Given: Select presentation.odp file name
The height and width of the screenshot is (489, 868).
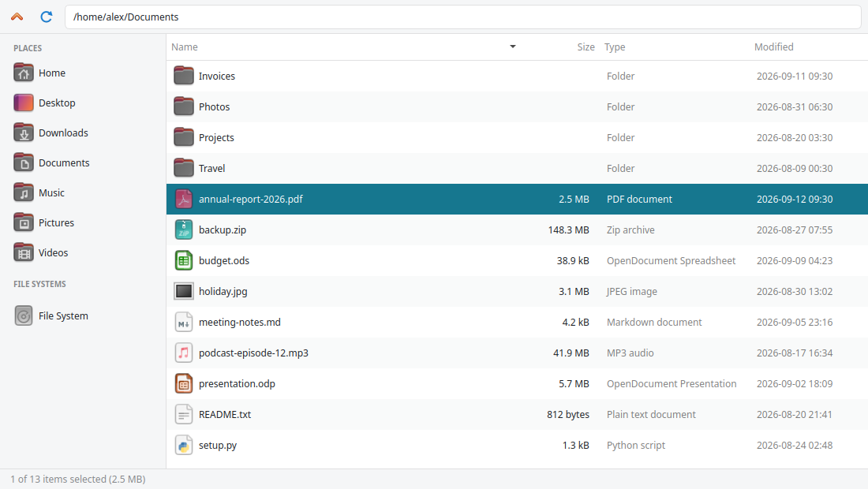Looking at the screenshot, I should 237,384.
